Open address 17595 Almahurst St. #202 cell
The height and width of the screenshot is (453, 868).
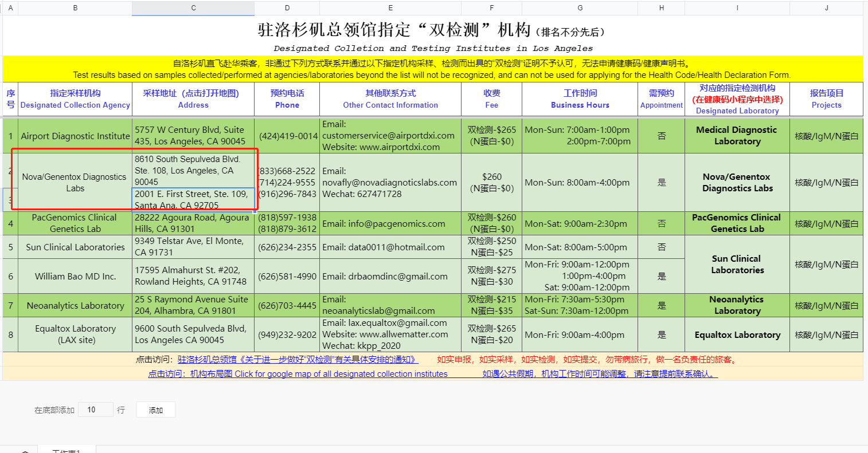coord(193,276)
